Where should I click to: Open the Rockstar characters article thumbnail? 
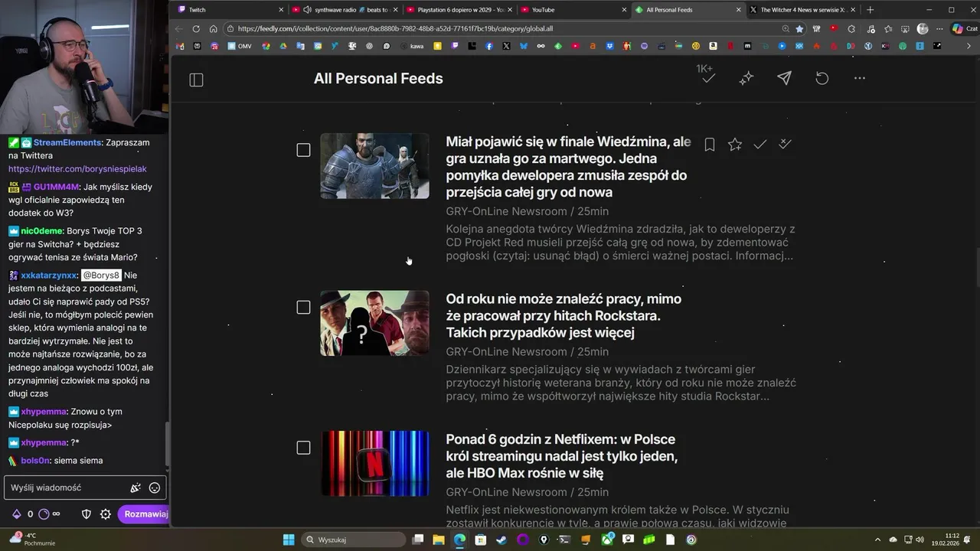(x=374, y=323)
